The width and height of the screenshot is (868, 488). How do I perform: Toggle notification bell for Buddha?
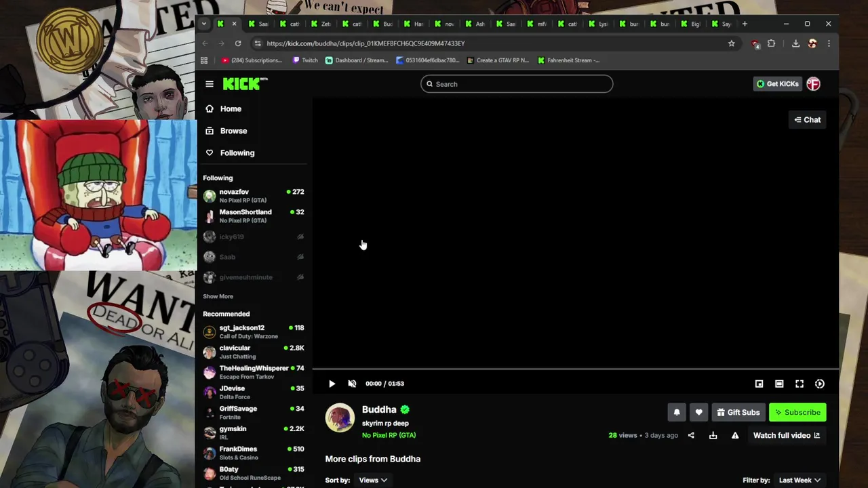(x=677, y=412)
